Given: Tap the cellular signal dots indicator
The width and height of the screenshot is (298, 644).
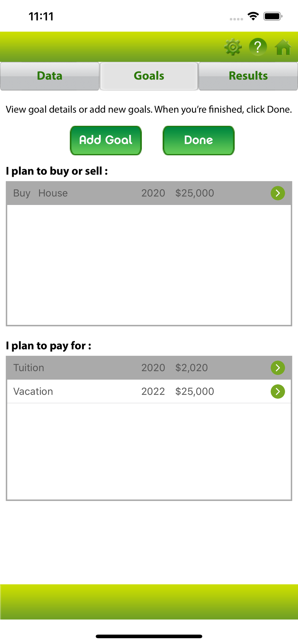Looking at the screenshot, I should coord(236,19).
